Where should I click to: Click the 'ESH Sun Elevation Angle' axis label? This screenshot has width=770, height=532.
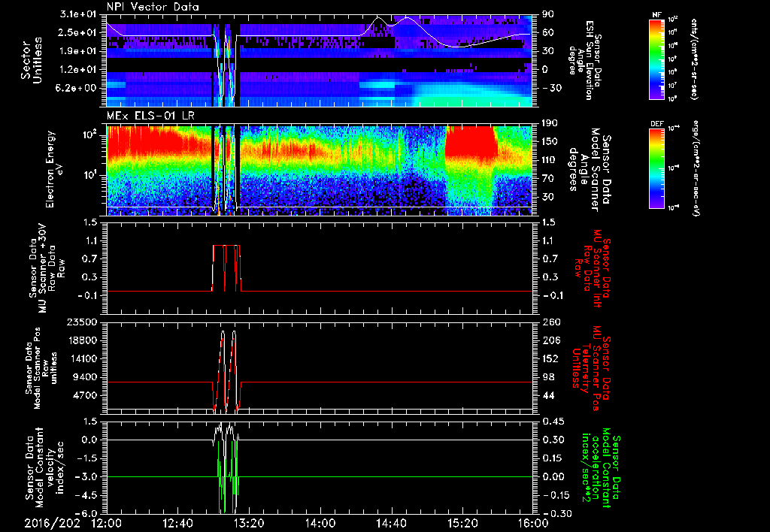[586, 60]
